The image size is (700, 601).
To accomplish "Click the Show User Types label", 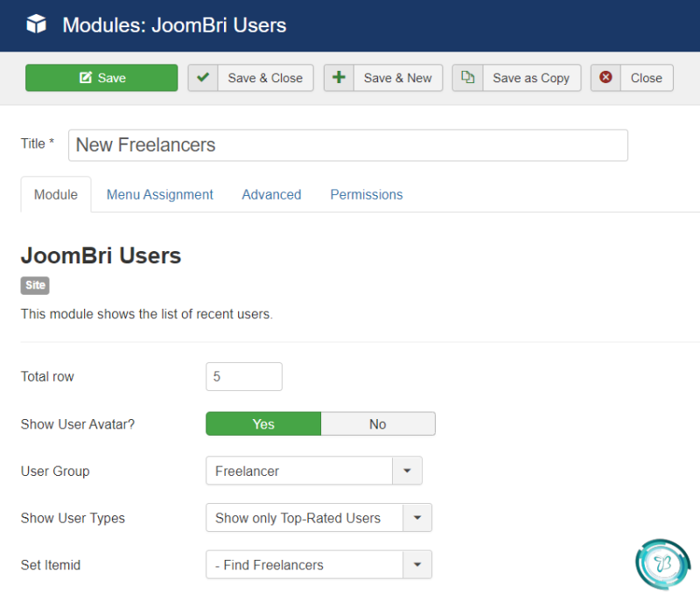I will click(x=73, y=518).
